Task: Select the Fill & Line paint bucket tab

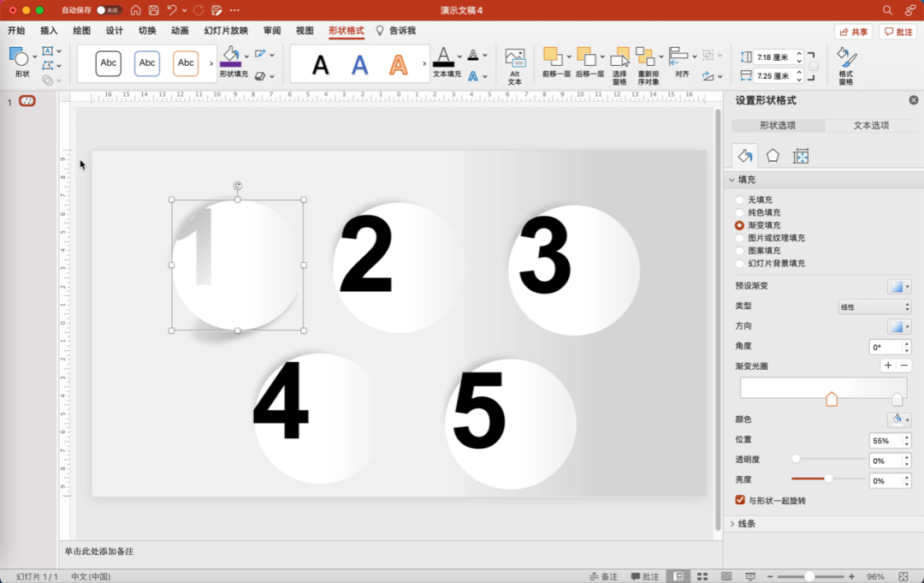Action: coord(745,156)
